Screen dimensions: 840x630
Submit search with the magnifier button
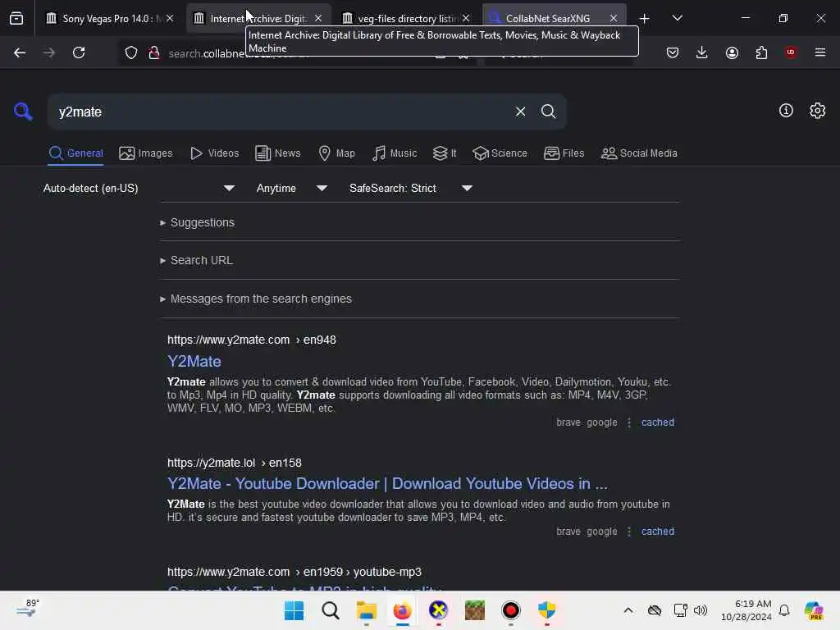click(548, 112)
